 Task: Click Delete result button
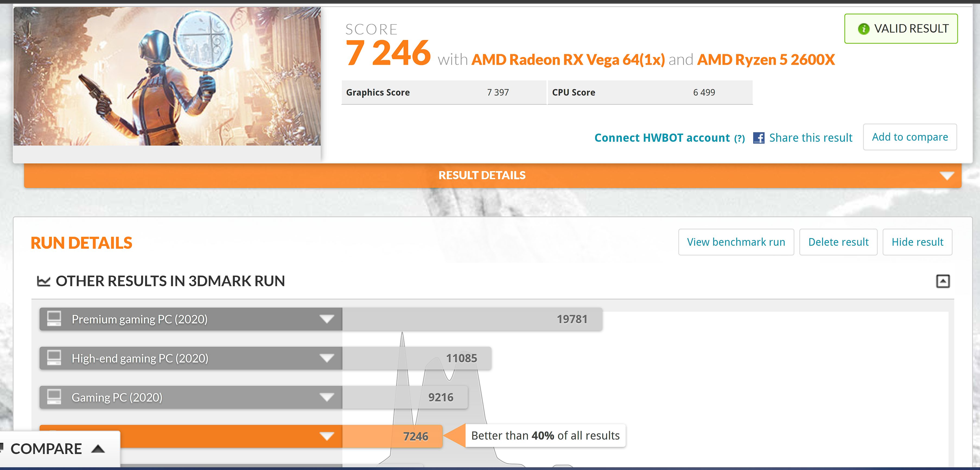coord(838,242)
